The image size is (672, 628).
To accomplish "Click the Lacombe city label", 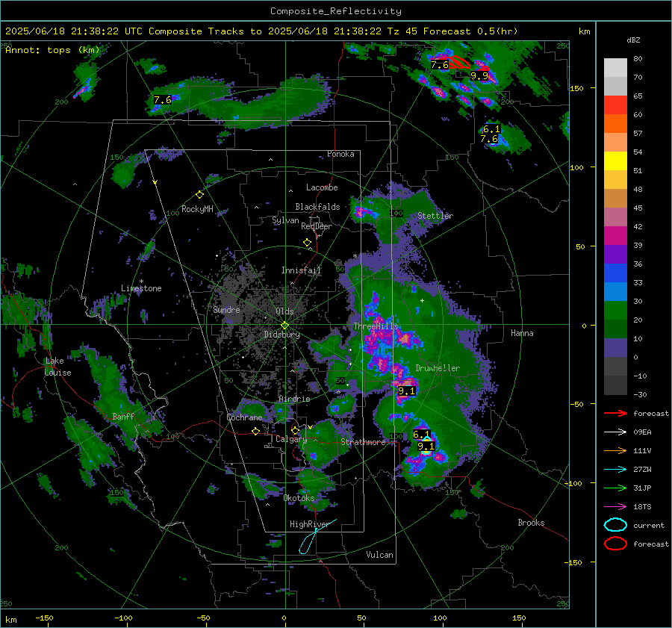I will pyautogui.click(x=321, y=187).
